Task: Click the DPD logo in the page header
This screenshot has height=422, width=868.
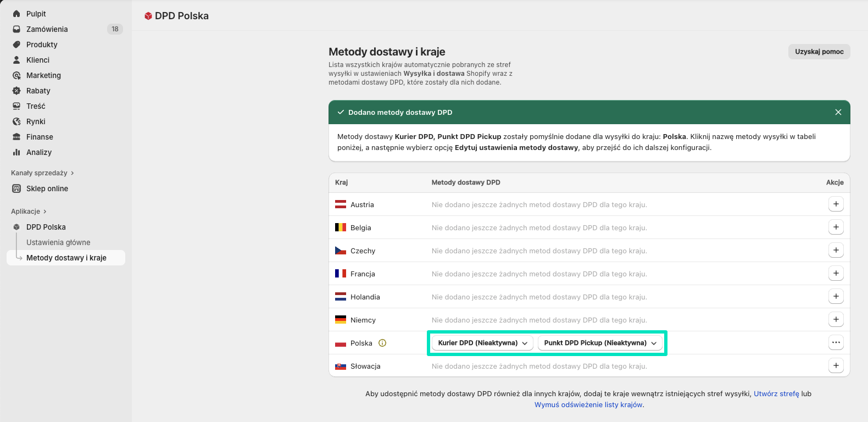Action: [148, 16]
